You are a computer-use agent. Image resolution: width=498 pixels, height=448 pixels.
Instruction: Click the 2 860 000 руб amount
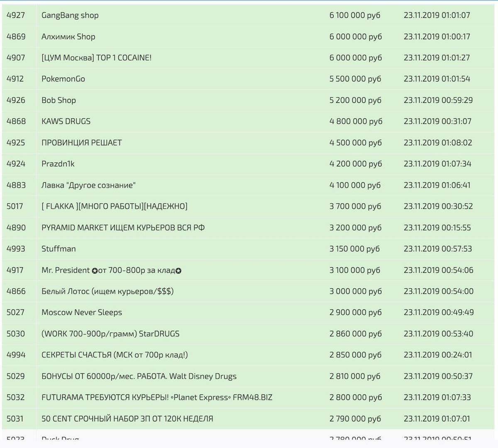356,334
